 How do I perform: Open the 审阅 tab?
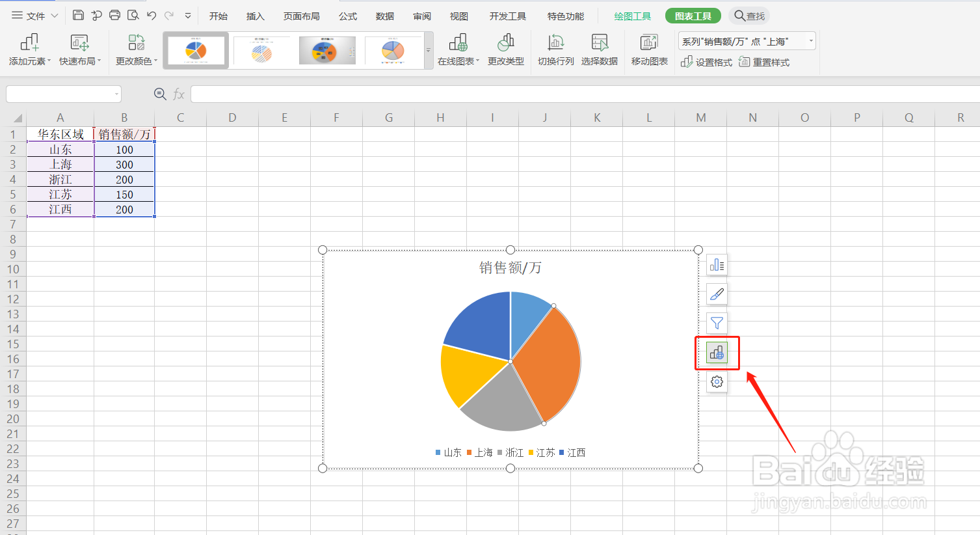point(422,16)
